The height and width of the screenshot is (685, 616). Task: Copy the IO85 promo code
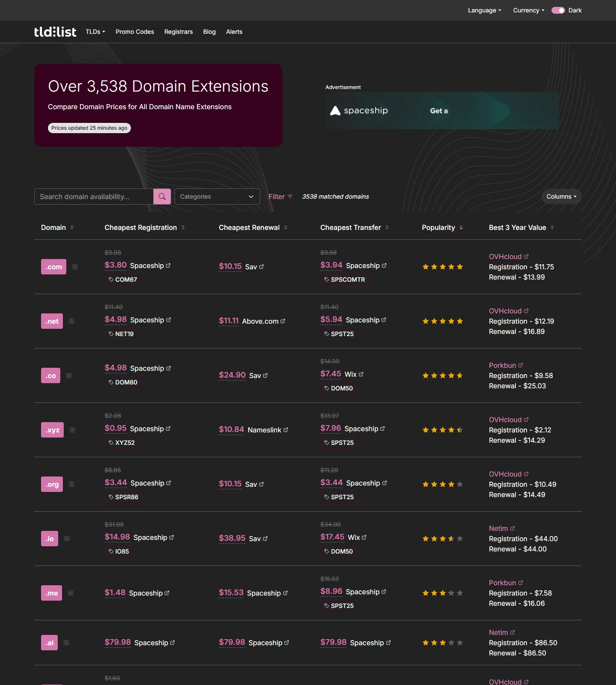click(118, 551)
